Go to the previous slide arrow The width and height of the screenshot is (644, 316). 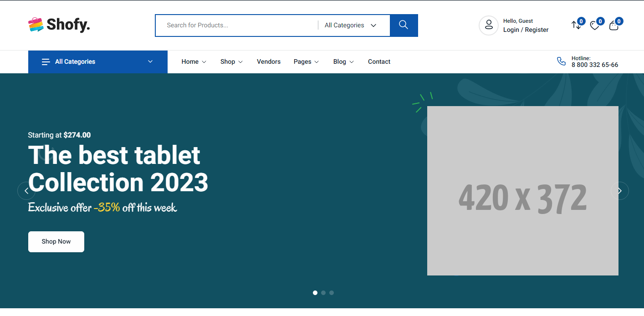pos(26,191)
